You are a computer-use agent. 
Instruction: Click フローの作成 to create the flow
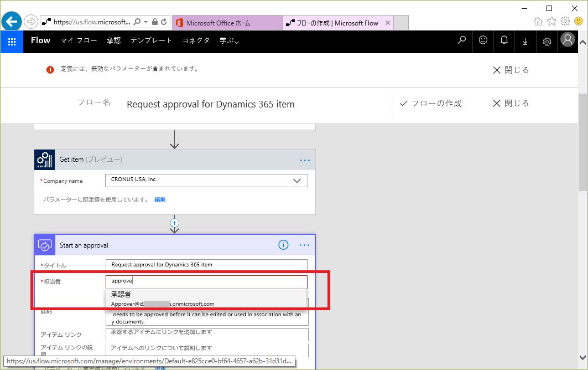(430, 103)
